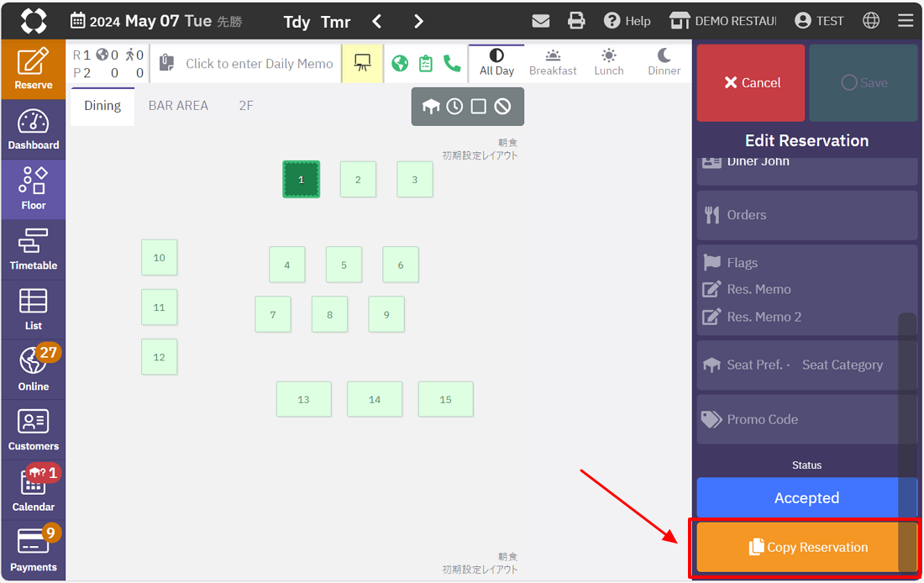Open the Promo Code field
The image size is (924, 583).
click(x=806, y=419)
